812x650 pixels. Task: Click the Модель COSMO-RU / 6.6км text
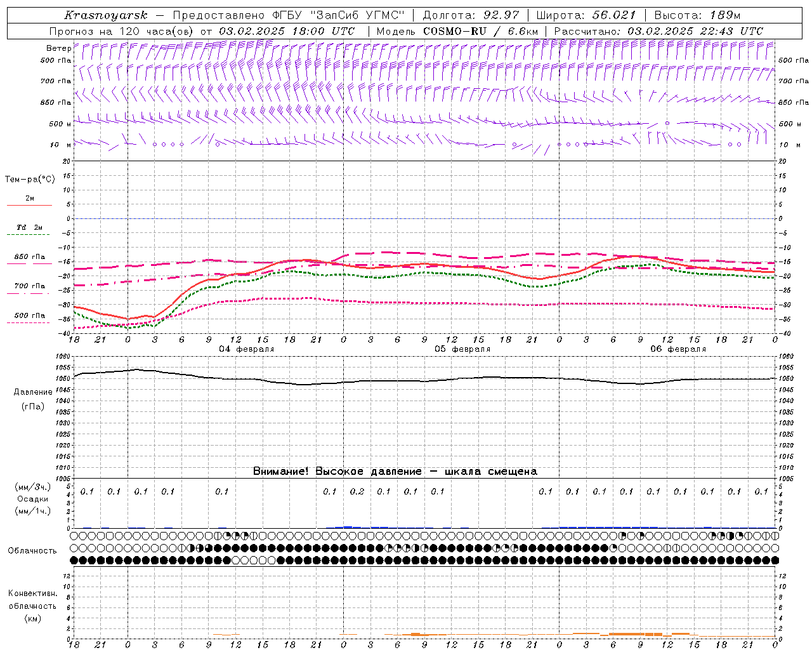457,31
